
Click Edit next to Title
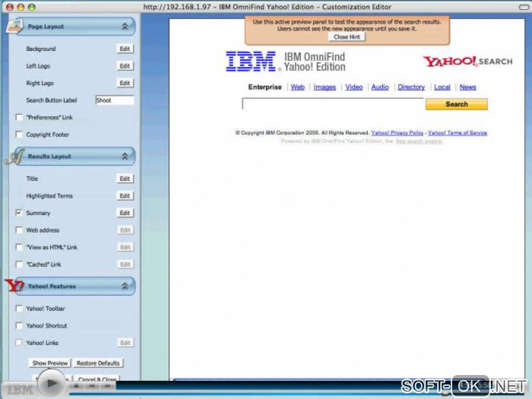(125, 179)
